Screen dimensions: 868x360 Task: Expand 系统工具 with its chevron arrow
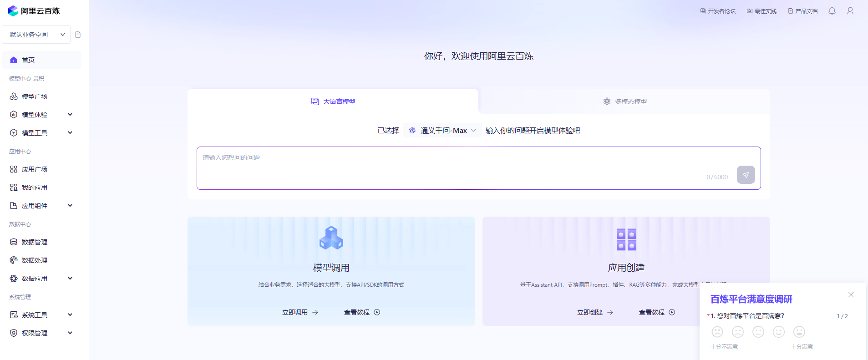[70, 315]
